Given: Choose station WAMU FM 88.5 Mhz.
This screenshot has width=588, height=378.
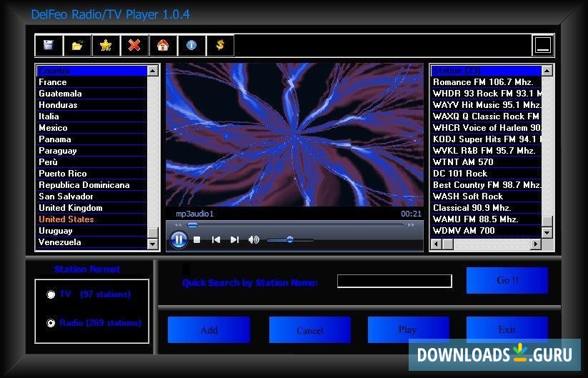Looking at the screenshot, I should click(x=486, y=219).
